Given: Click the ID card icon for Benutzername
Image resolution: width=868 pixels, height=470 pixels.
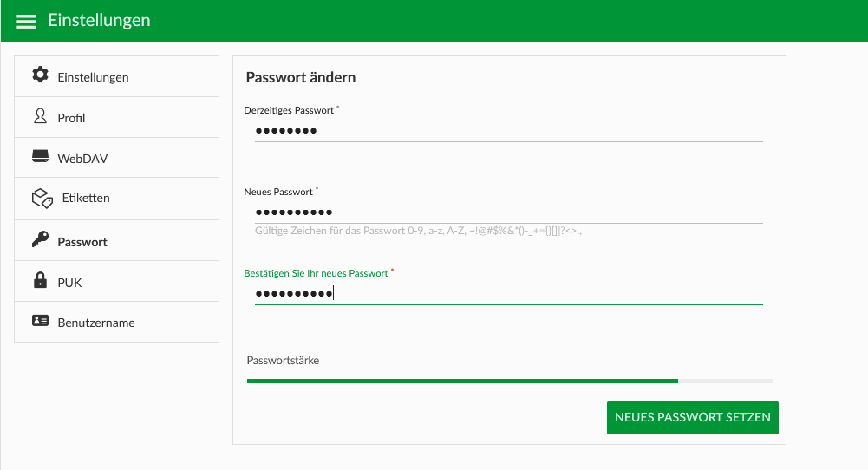Looking at the screenshot, I should click(40, 321).
